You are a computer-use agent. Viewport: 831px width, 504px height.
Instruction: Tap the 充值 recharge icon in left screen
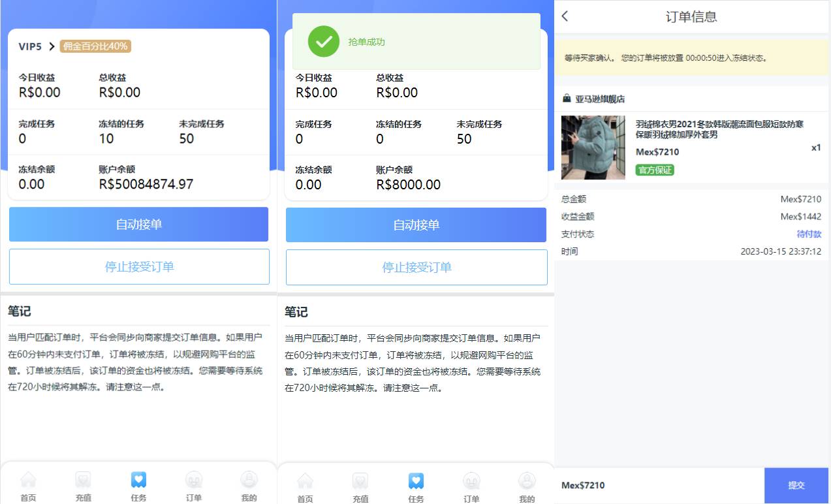tap(83, 480)
